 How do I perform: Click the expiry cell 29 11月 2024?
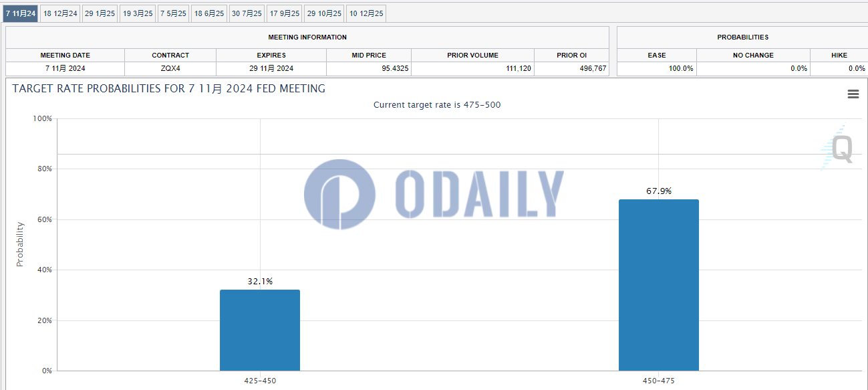tap(271, 68)
